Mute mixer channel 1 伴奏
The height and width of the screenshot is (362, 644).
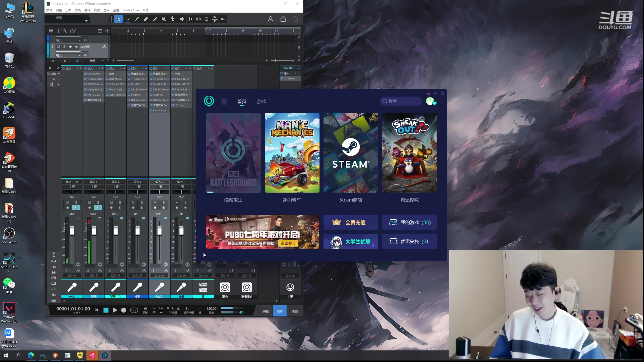pos(67,202)
